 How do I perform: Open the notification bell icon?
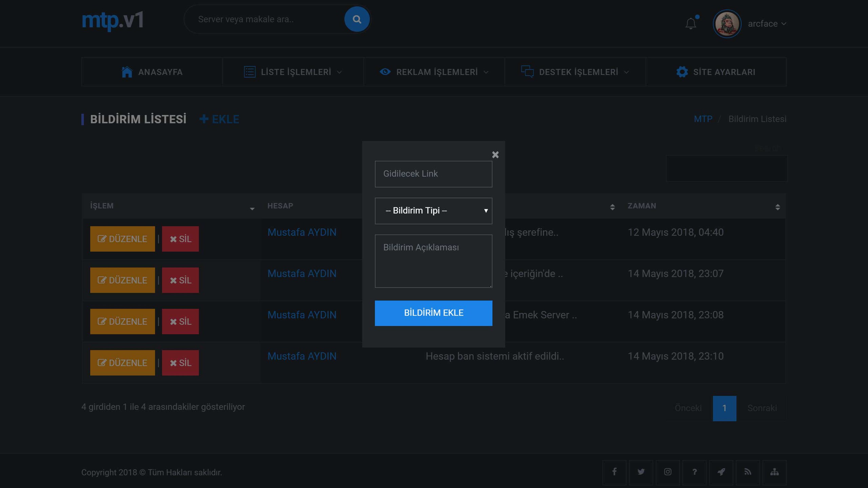click(691, 24)
